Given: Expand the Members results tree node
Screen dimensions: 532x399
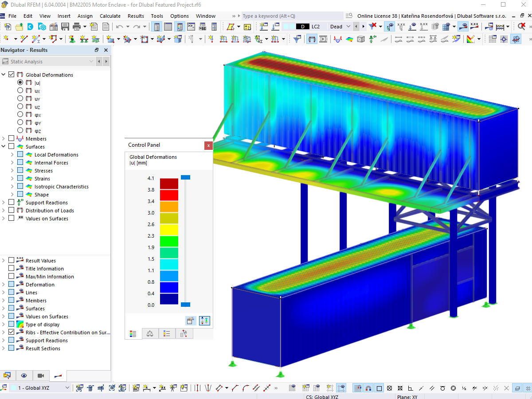Looking at the screenshot, I should click(x=4, y=138).
